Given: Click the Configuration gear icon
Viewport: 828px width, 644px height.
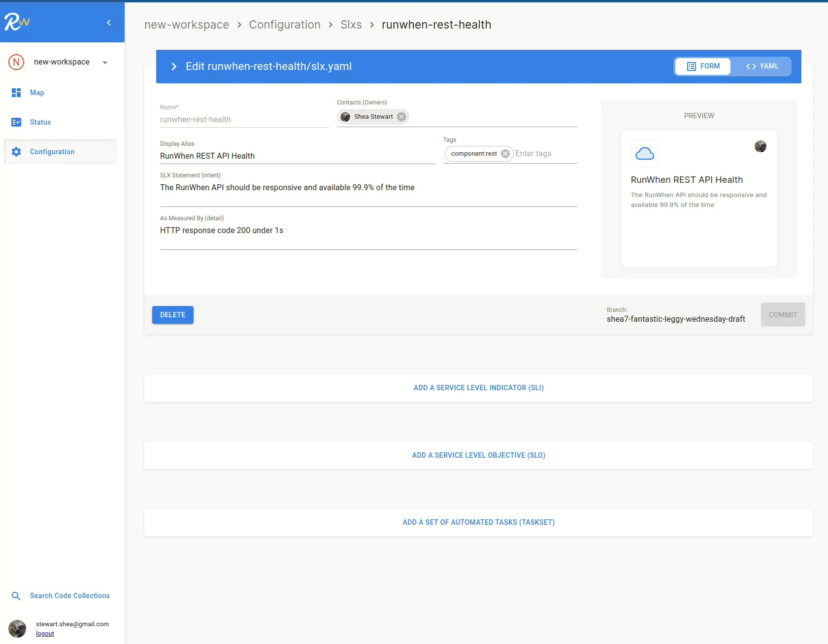Looking at the screenshot, I should pos(16,152).
